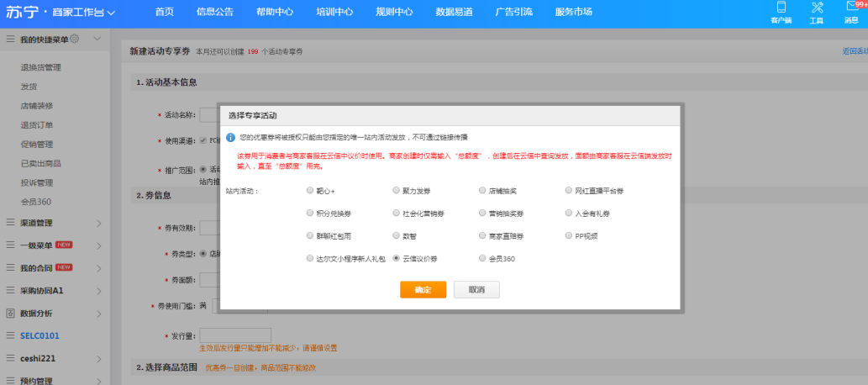This screenshot has height=385, width=868.
Task: Select the 社会化营销券 radio option
Action: click(x=396, y=213)
